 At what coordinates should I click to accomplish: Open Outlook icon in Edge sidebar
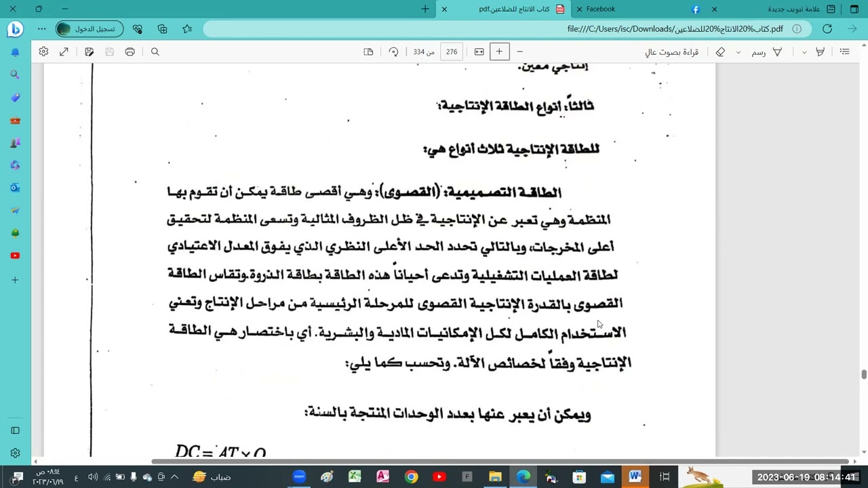click(x=15, y=188)
